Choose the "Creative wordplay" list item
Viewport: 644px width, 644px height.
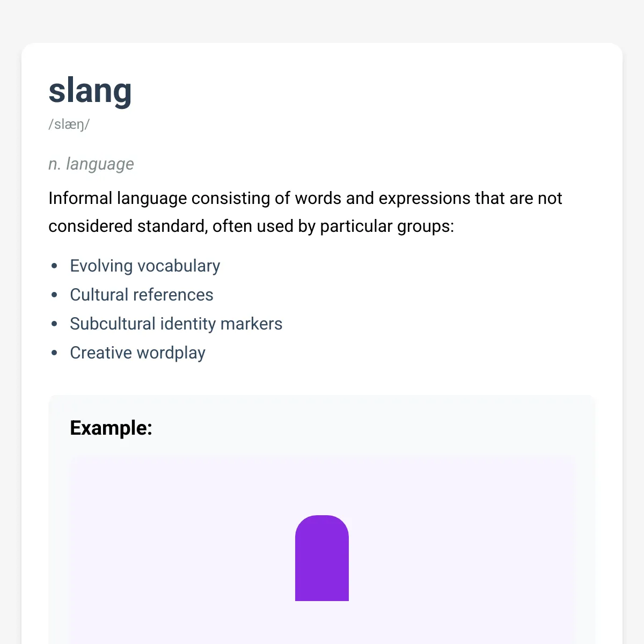tap(138, 353)
